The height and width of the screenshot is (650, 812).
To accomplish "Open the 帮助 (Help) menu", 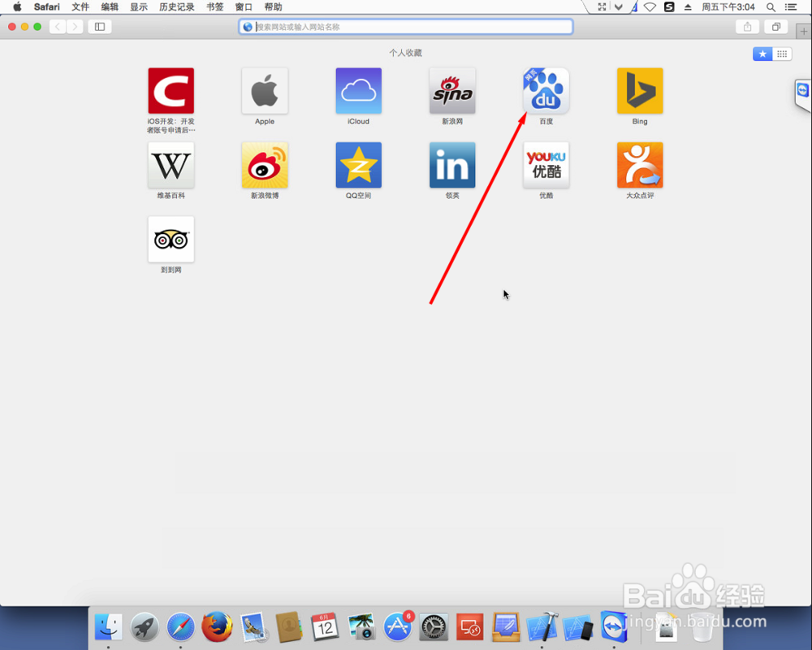I will click(x=273, y=6).
